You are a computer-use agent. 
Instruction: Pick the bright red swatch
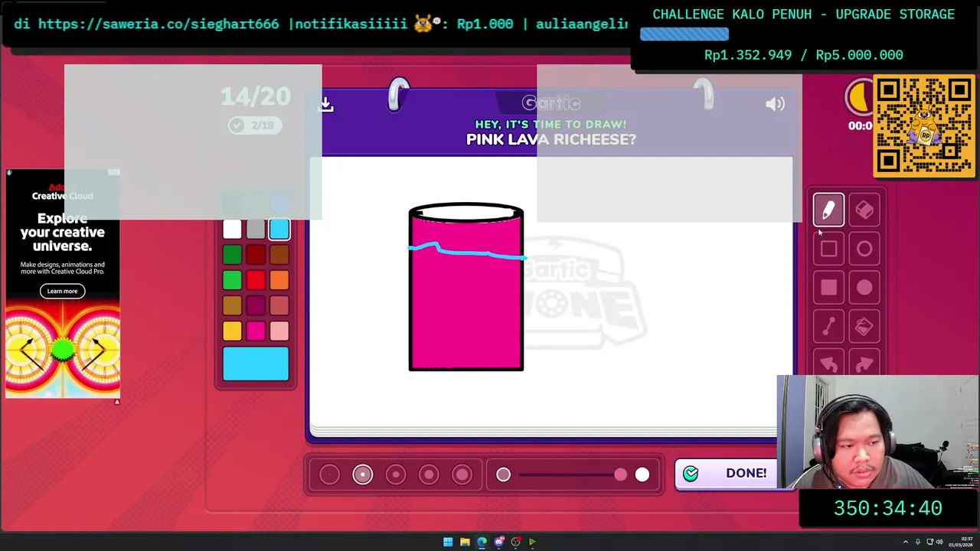[256, 280]
